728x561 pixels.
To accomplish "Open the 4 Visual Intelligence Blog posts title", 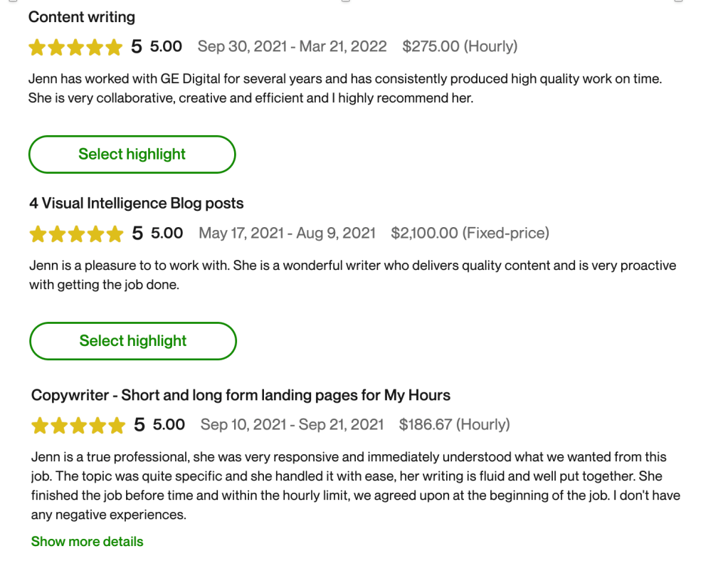I will click(x=137, y=204).
